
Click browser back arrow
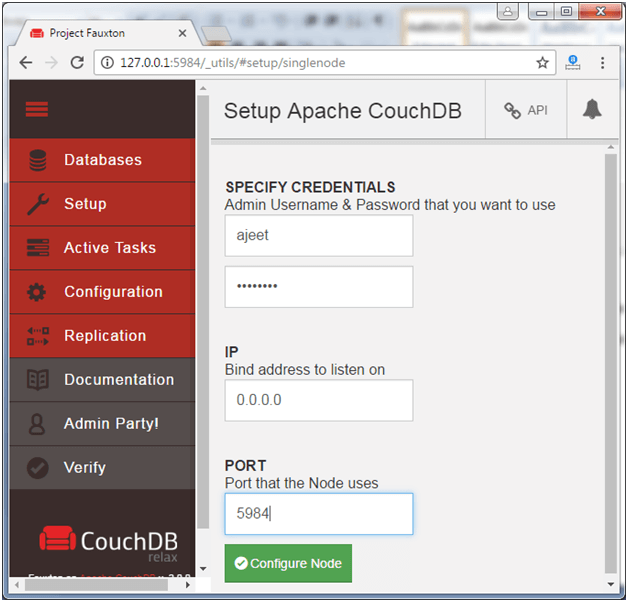(26, 62)
